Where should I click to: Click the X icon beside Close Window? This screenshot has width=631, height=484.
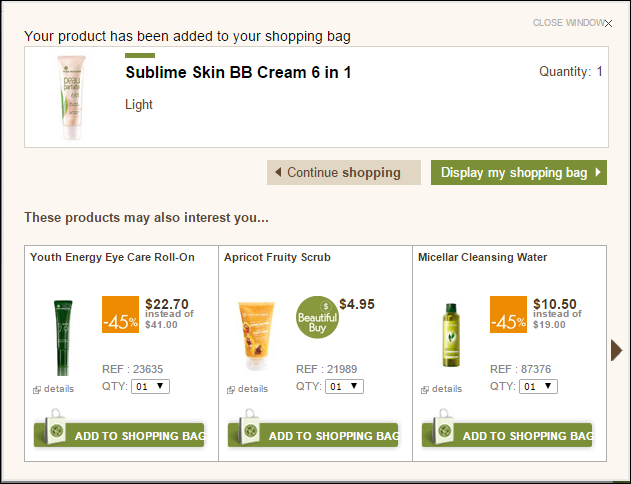[608, 23]
